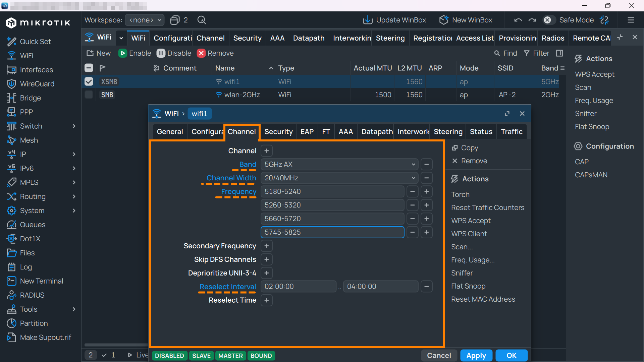Click the undo arrow icon
This screenshot has width=644, height=362.
click(x=518, y=20)
